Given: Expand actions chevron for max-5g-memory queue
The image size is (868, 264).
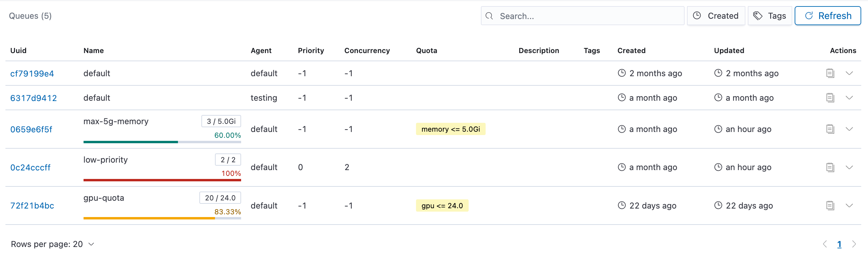Looking at the screenshot, I should click(849, 129).
